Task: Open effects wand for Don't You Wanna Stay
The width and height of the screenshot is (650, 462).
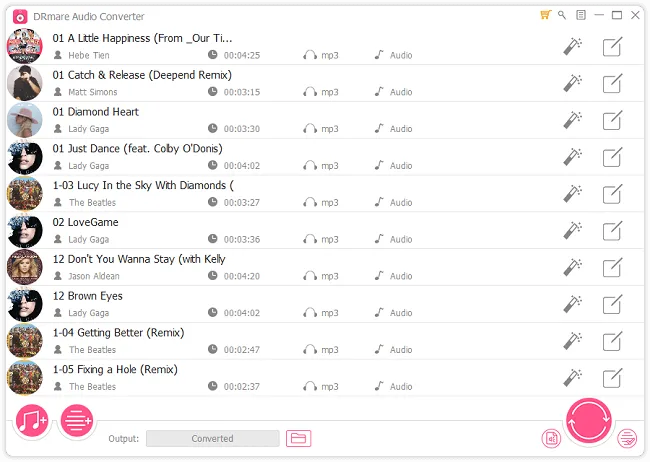Action: pos(572,267)
